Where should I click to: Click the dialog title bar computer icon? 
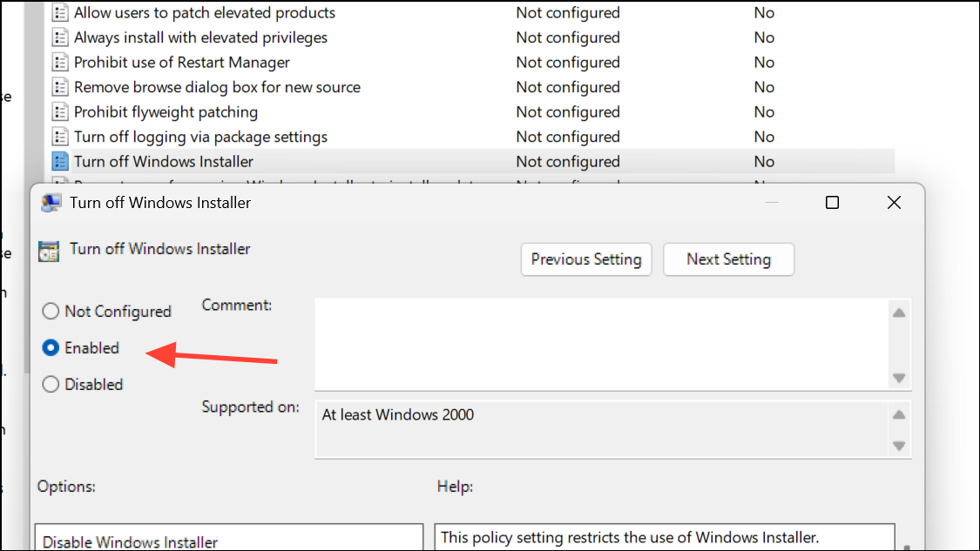[x=51, y=203]
